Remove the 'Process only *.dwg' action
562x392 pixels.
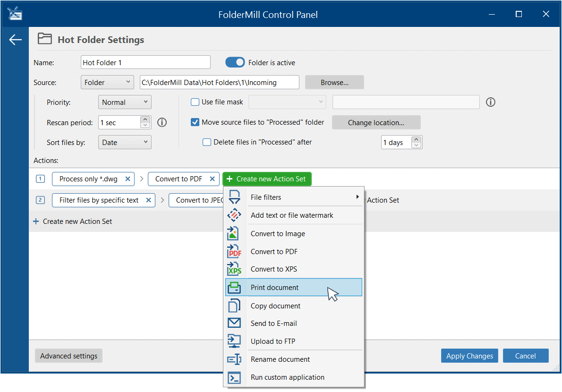click(x=128, y=179)
